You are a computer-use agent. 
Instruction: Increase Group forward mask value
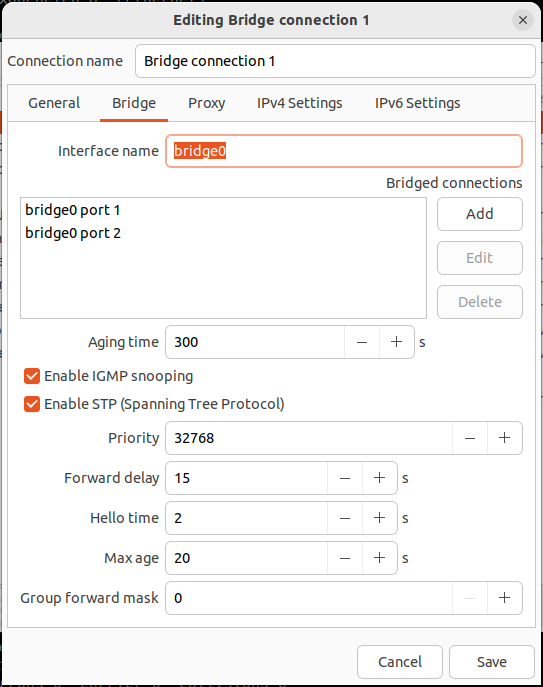504,598
